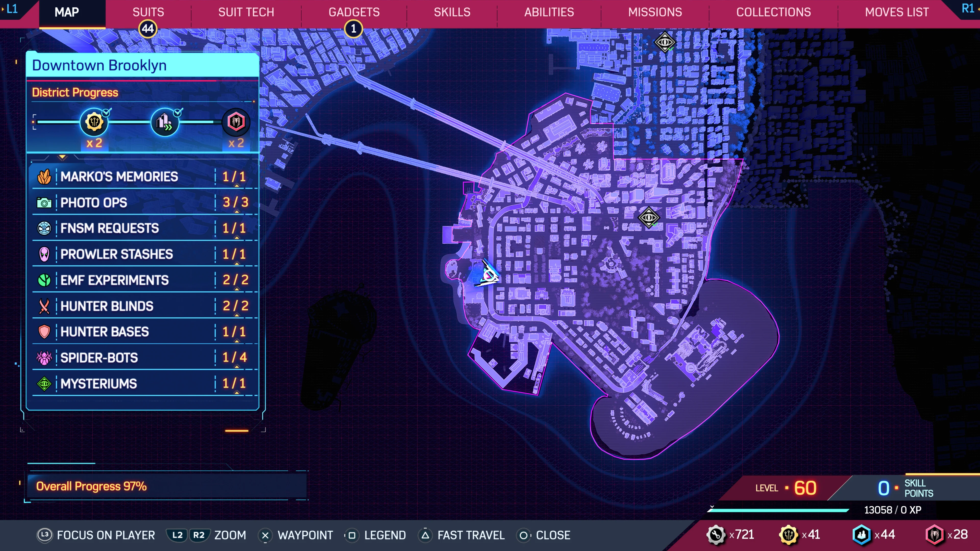Click the Spider-Bots spider icon in the list
The width and height of the screenshot is (980, 551).
pyautogui.click(x=44, y=357)
